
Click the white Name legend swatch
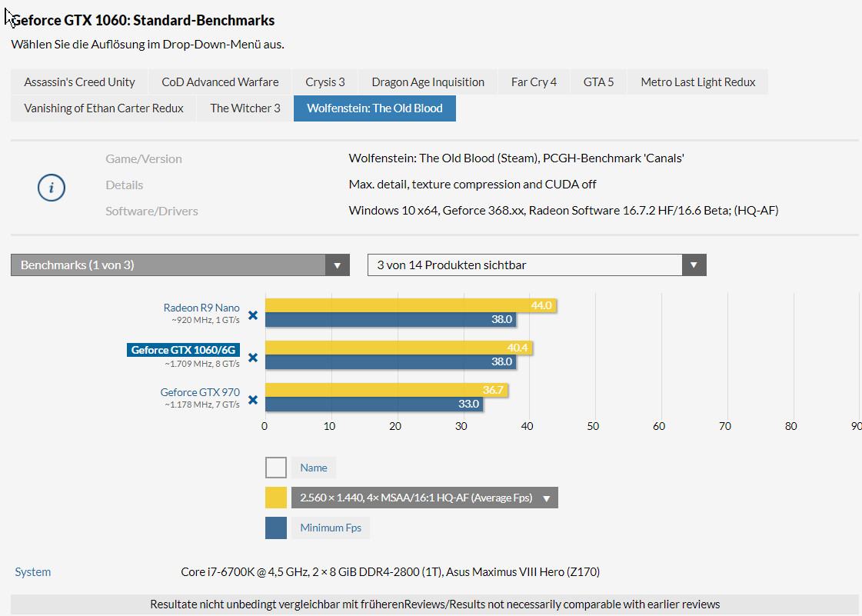point(276,468)
